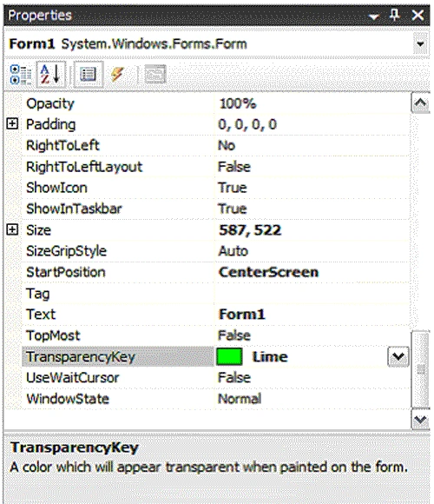This screenshot has width=434, height=504.
Task: Click the empty Tag value field
Action: [x=312, y=294]
